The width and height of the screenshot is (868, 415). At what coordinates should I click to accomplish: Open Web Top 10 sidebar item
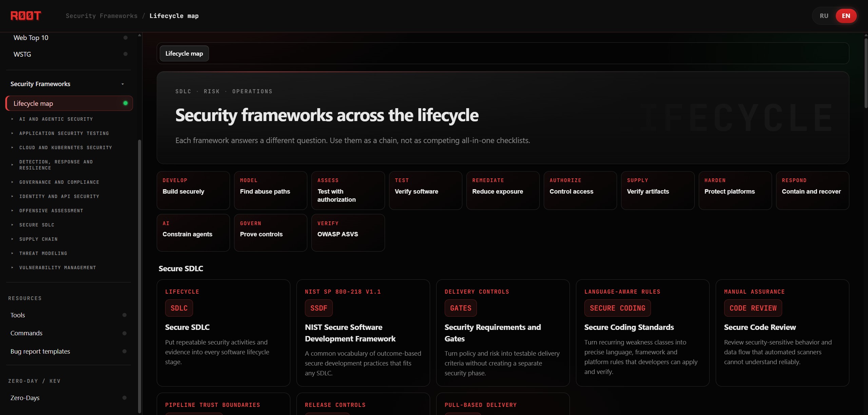(69, 38)
